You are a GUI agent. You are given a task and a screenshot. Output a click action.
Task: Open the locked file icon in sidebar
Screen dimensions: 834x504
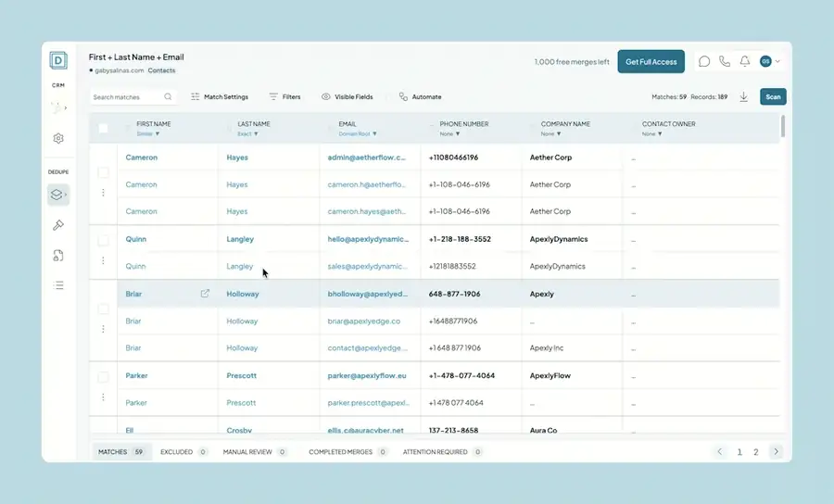click(x=58, y=256)
